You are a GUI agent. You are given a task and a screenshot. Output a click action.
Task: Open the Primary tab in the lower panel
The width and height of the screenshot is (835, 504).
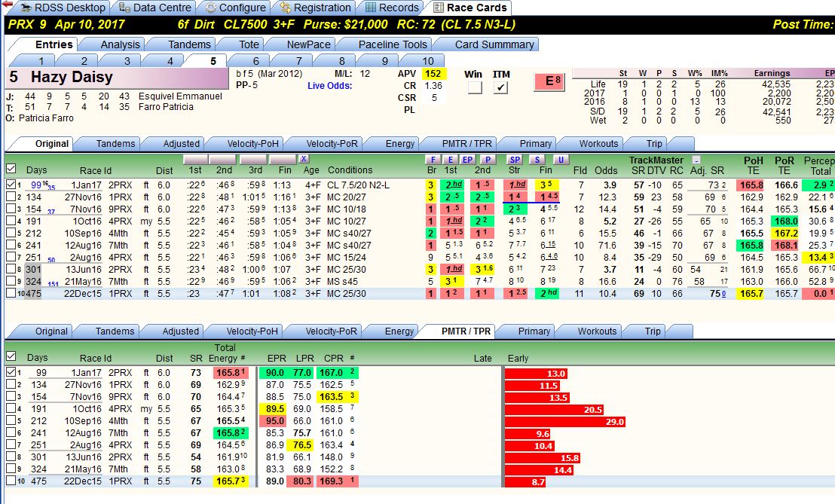click(x=534, y=331)
